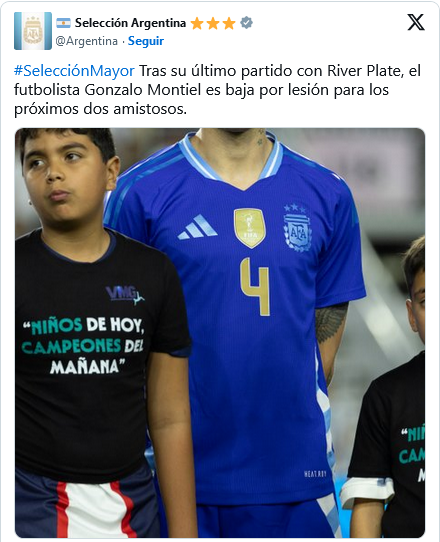Click the VMG logo on black shirt
Image resolution: width=440 pixels, height=542 pixels.
125,295
